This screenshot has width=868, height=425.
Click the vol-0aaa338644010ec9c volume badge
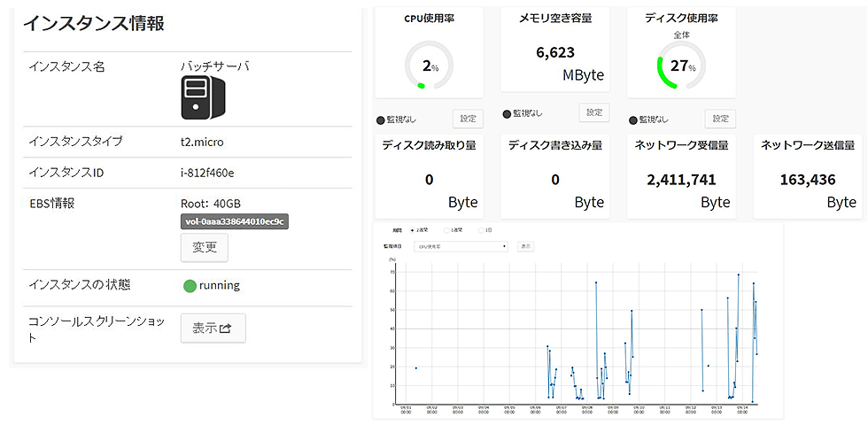[x=236, y=221]
